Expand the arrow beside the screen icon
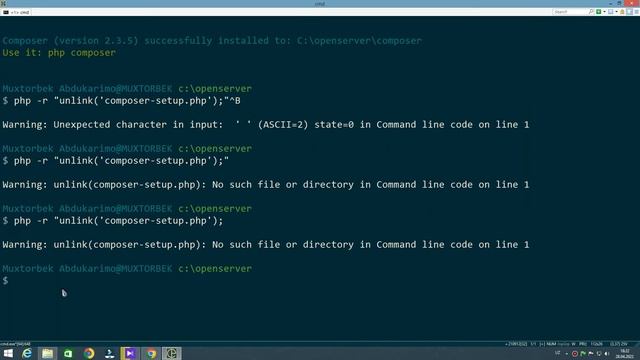 pyautogui.click(x=616, y=12)
